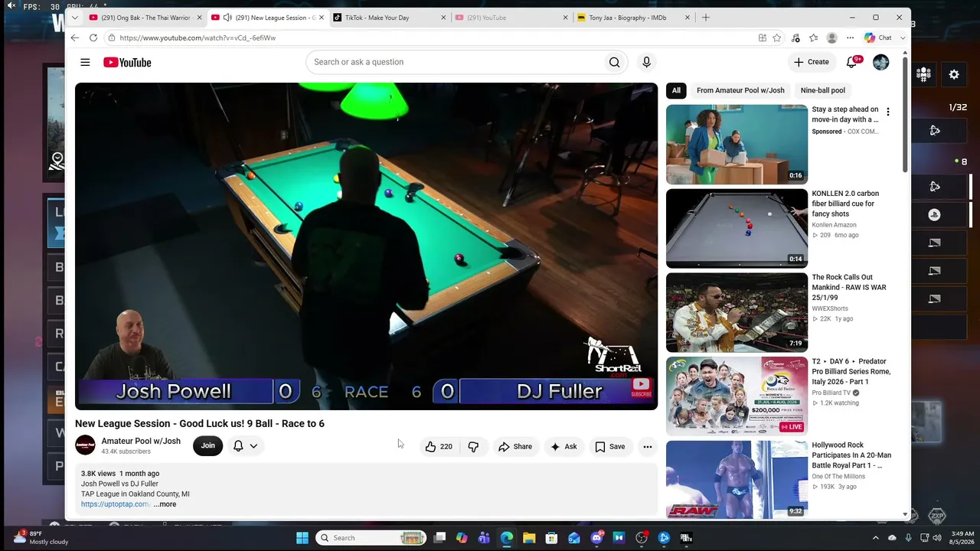This screenshot has height=551, width=980.
Task: Open the sponsored Cox move-in video thumbnail
Action: click(x=737, y=145)
